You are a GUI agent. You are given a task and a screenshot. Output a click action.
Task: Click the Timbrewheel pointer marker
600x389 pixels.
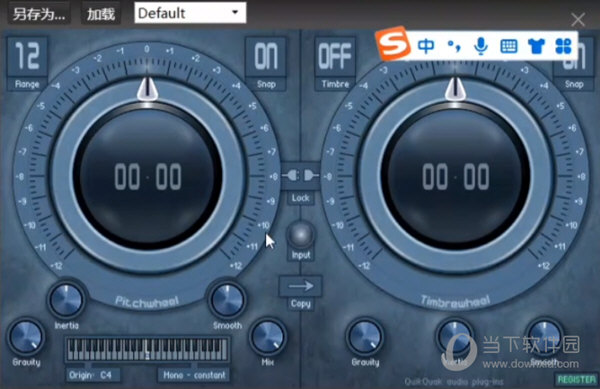tap(455, 89)
